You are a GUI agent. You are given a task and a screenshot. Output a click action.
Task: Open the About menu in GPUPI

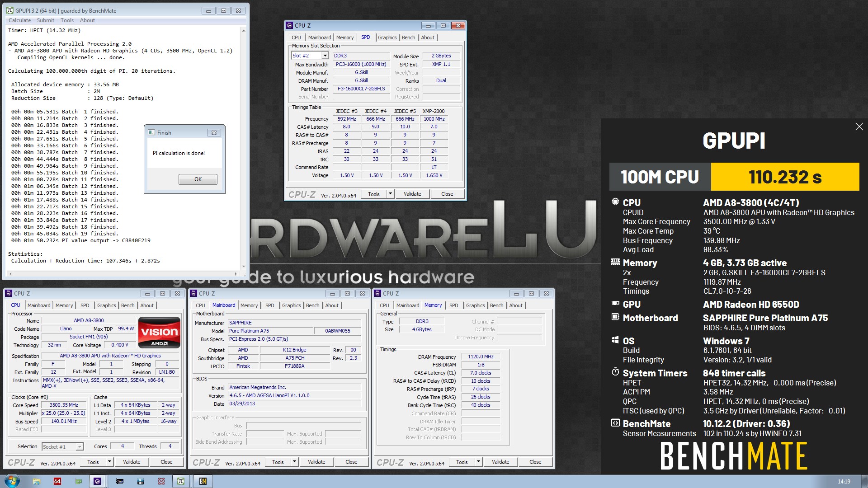point(87,20)
